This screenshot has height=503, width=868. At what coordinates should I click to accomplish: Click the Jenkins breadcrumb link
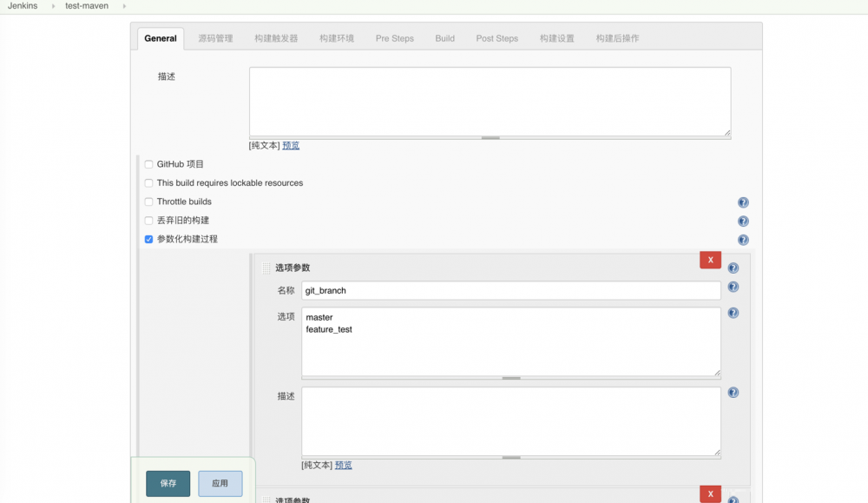tap(22, 4)
